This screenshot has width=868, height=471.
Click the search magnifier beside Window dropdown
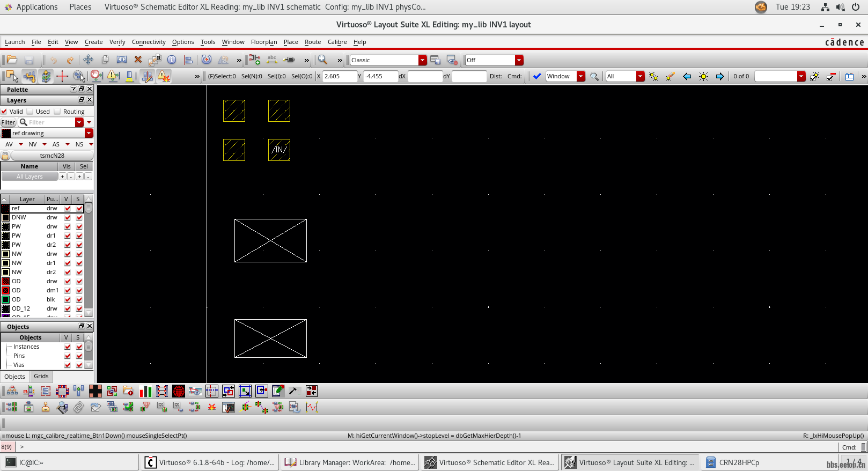tap(594, 76)
